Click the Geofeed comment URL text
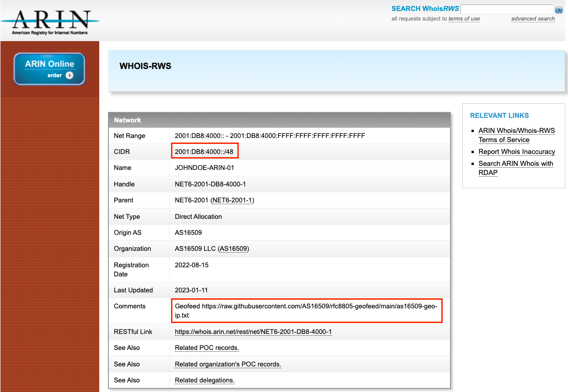The width and height of the screenshot is (568, 392). pos(306,311)
